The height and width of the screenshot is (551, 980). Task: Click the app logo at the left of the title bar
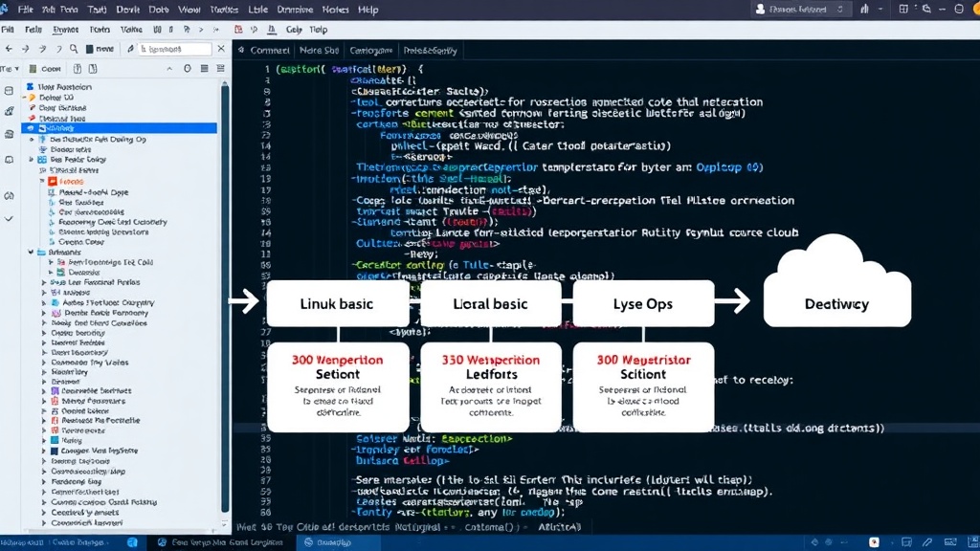[5, 9]
